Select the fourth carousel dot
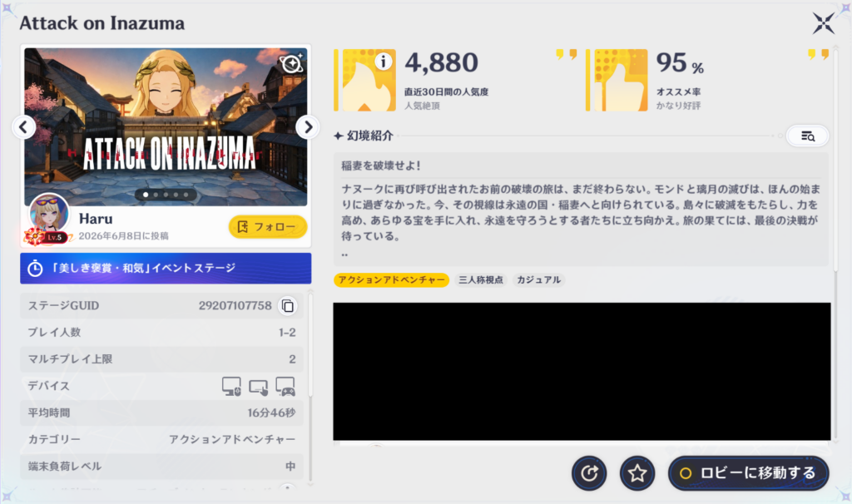Viewport: 852px width, 504px height. click(x=176, y=195)
